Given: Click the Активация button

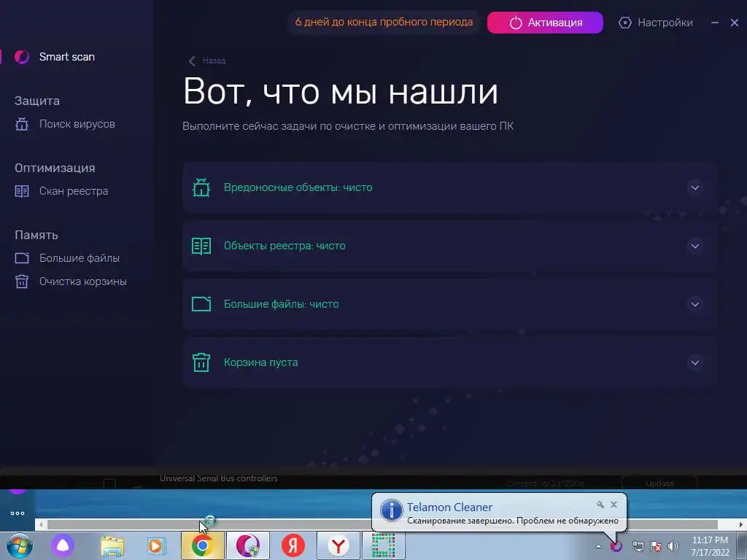Looking at the screenshot, I should point(545,23).
